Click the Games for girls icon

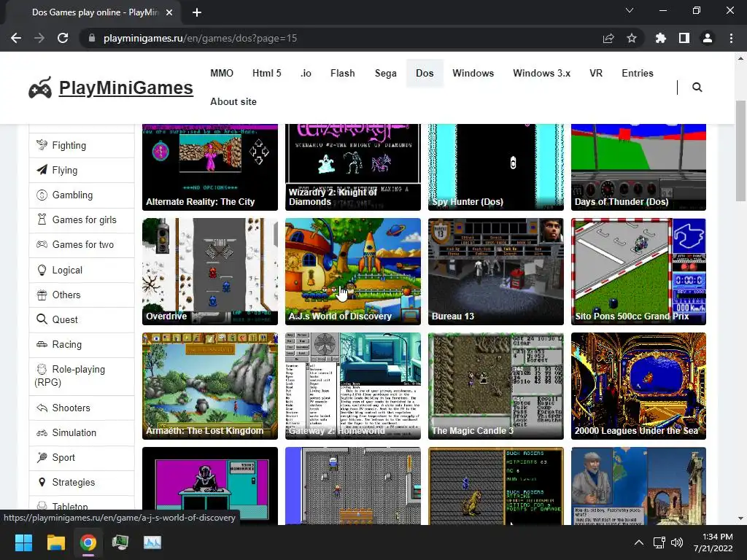point(42,219)
